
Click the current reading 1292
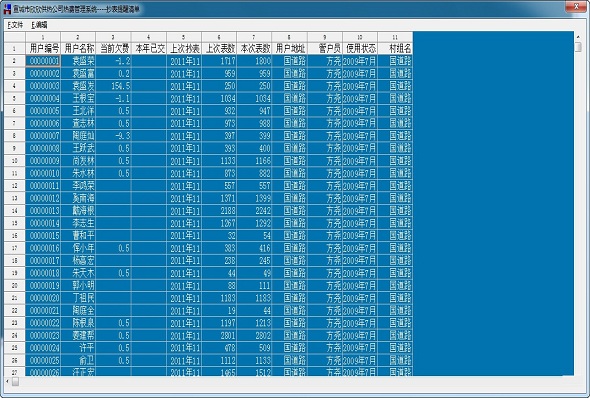point(254,223)
